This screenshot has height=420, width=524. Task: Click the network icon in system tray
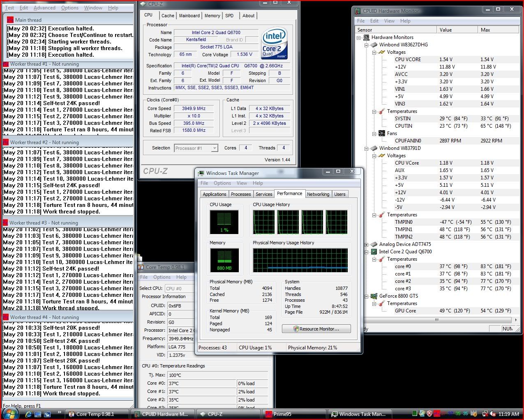(x=485, y=414)
